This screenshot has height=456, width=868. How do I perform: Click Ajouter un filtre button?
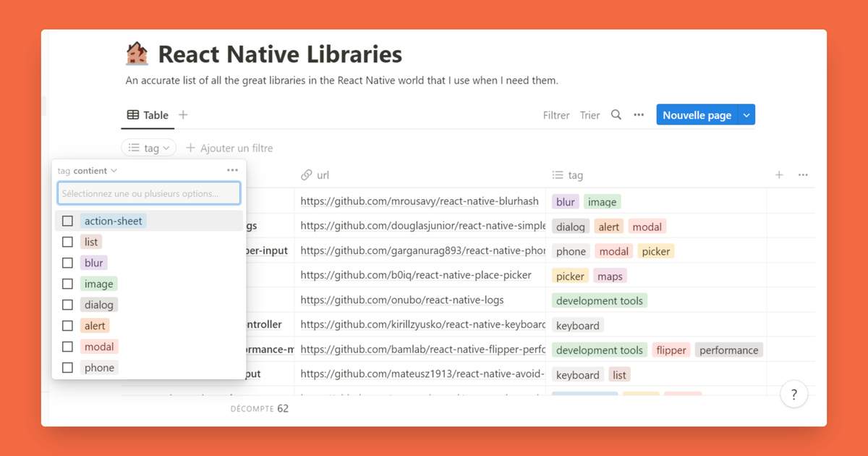[x=229, y=148]
